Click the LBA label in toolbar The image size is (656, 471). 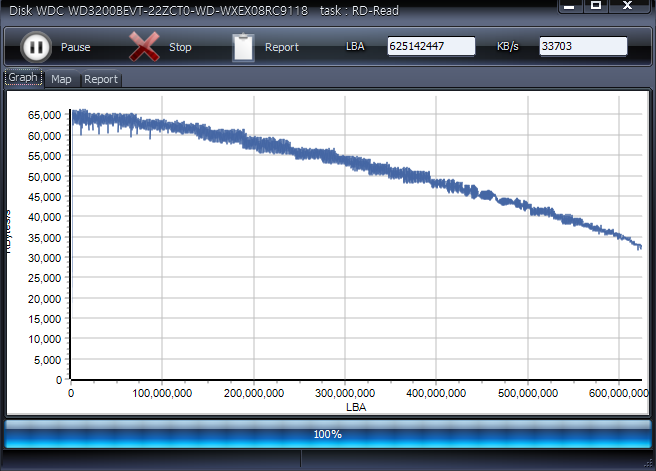(x=355, y=46)
